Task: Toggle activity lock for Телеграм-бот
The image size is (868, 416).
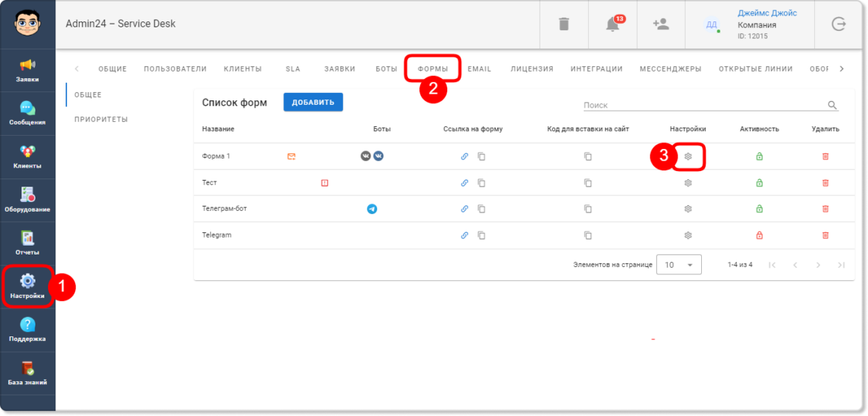Action: (759, 209)
